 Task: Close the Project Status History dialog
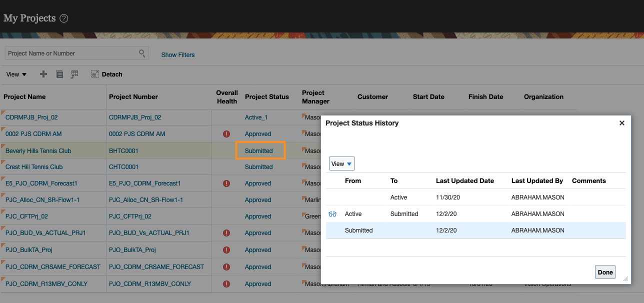coord(622,123)
